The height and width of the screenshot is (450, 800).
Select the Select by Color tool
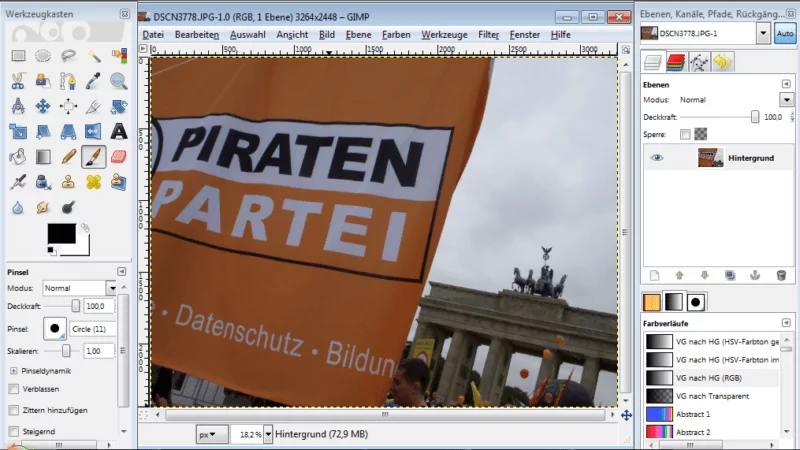pos(118,55)
